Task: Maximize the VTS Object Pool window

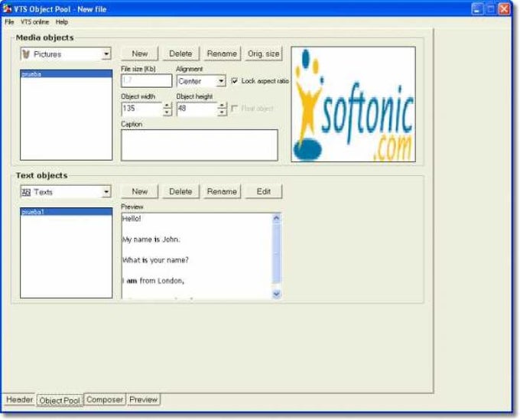Action: click(x=491, y=9)
